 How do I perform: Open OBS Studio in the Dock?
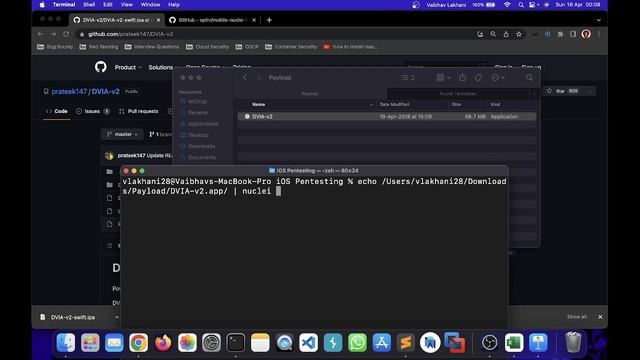(489, 342)
